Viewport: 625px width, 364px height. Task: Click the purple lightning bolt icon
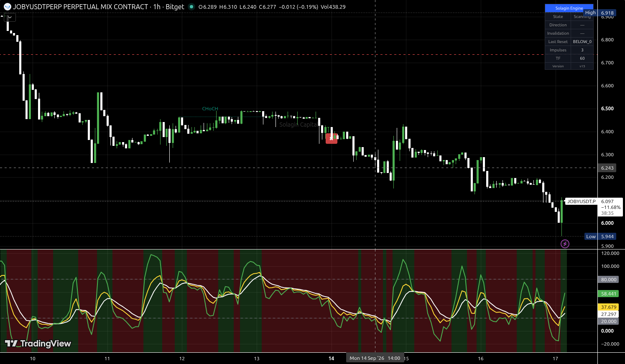(x=565, y=244)
